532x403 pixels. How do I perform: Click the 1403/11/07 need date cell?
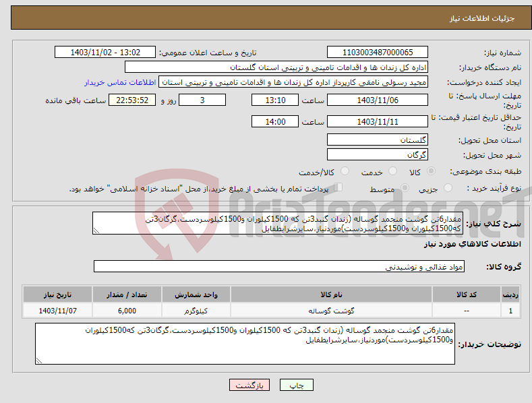(58, 311)
